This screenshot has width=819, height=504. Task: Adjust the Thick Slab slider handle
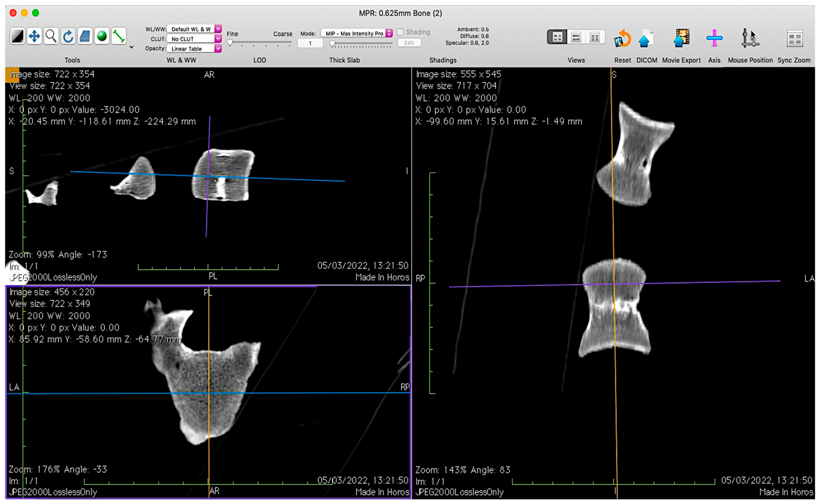(332, 44)
